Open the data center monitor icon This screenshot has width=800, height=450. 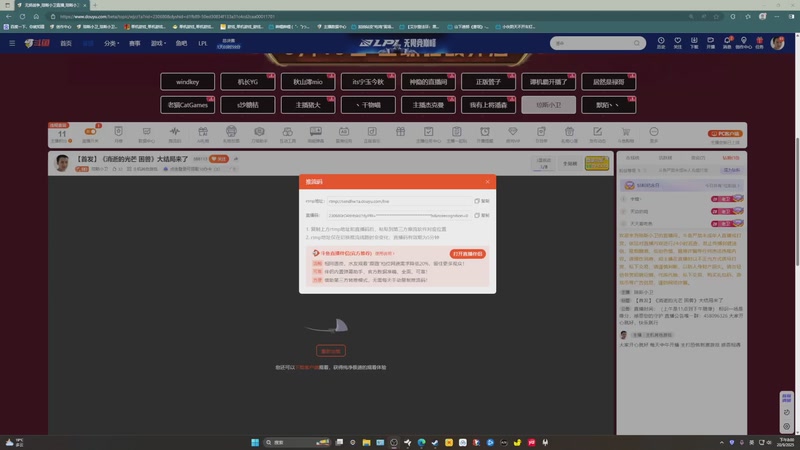click(146, 132)
